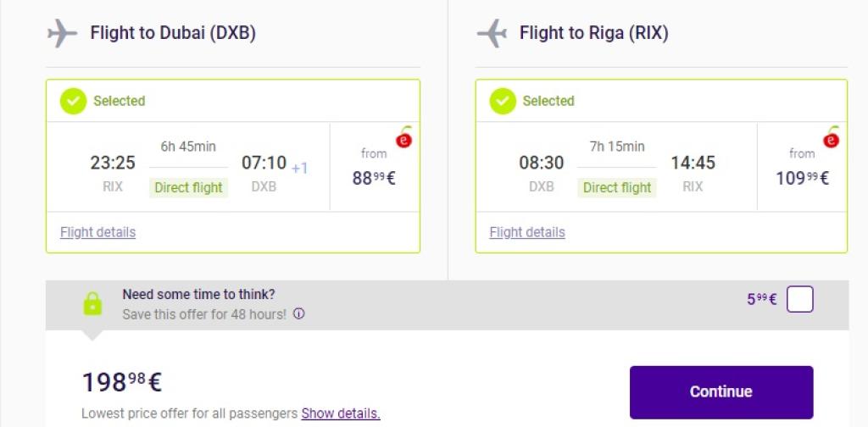Open the info icon next to the 48 hours offer
868x427 pixels.
[x=298, y=313]
